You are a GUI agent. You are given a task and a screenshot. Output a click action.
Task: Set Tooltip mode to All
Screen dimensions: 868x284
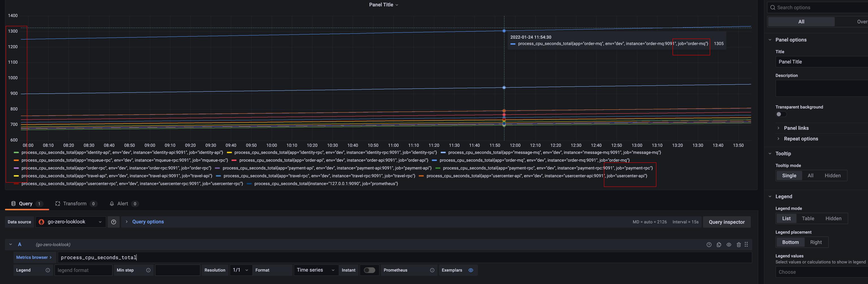pos(810,176)
